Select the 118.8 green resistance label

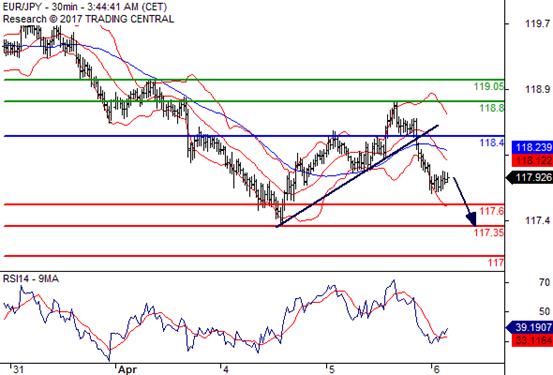492,108
